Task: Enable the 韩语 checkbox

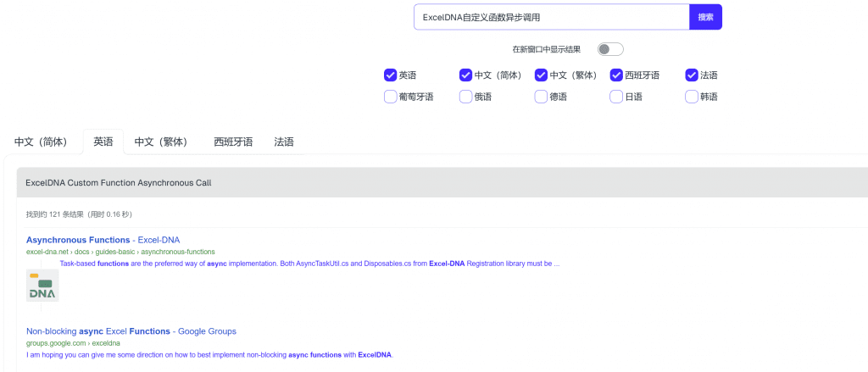Action: [x=692, y=97]
